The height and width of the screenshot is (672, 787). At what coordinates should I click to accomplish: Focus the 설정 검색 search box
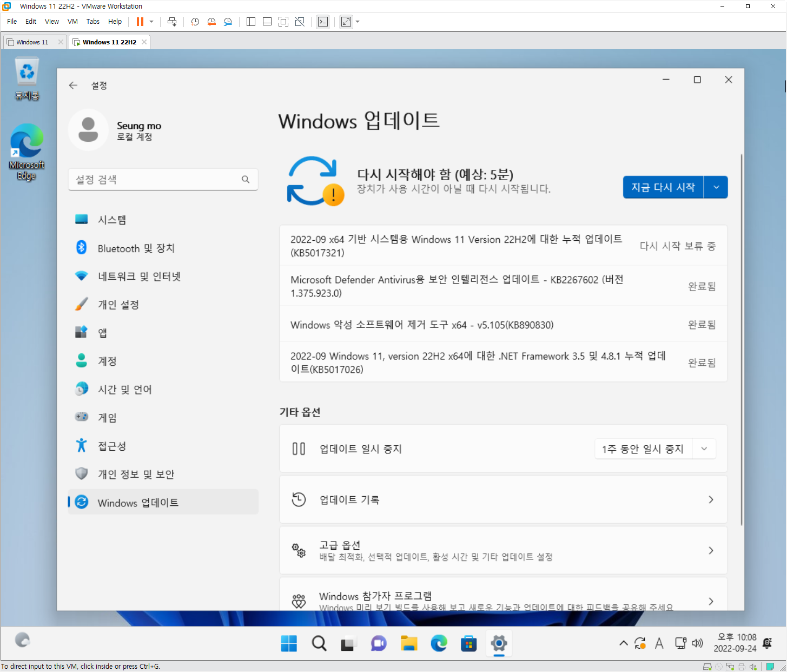coord(163,180)
